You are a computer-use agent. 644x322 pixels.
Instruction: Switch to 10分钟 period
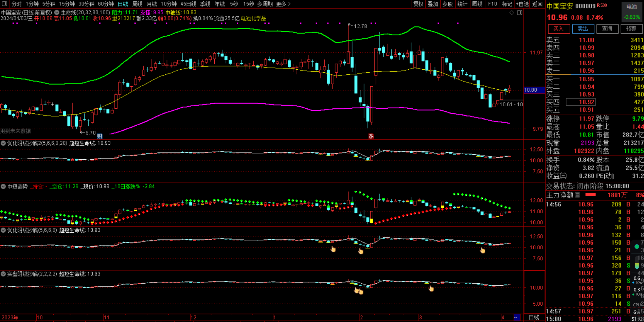(168, 4)
